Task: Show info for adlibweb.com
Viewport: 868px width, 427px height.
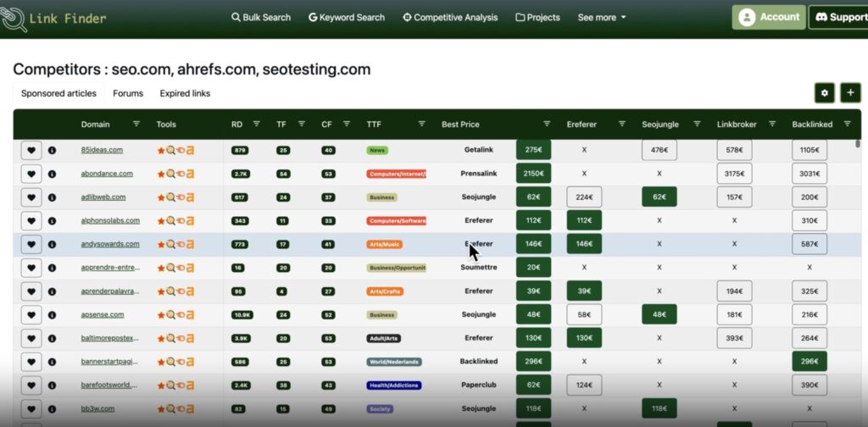Action: (x=52, y=197)
